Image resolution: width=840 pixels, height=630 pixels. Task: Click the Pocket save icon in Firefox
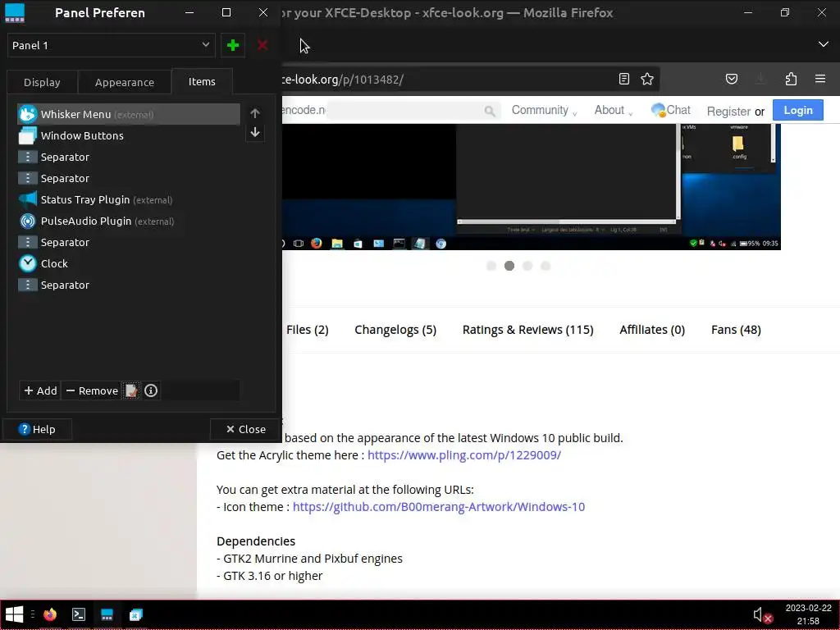[x=732, y=80]
